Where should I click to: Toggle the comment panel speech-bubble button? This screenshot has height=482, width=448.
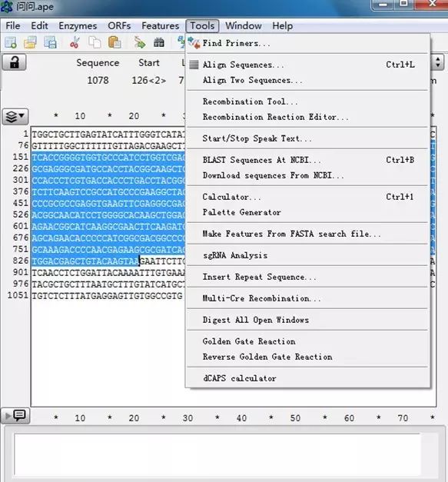pos(15,416)
